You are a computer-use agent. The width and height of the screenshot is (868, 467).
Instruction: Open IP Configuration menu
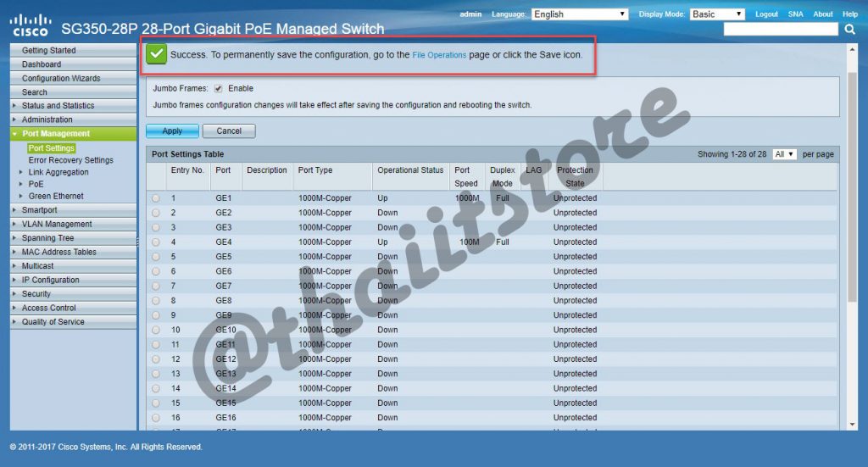click(x=73, y=280)
